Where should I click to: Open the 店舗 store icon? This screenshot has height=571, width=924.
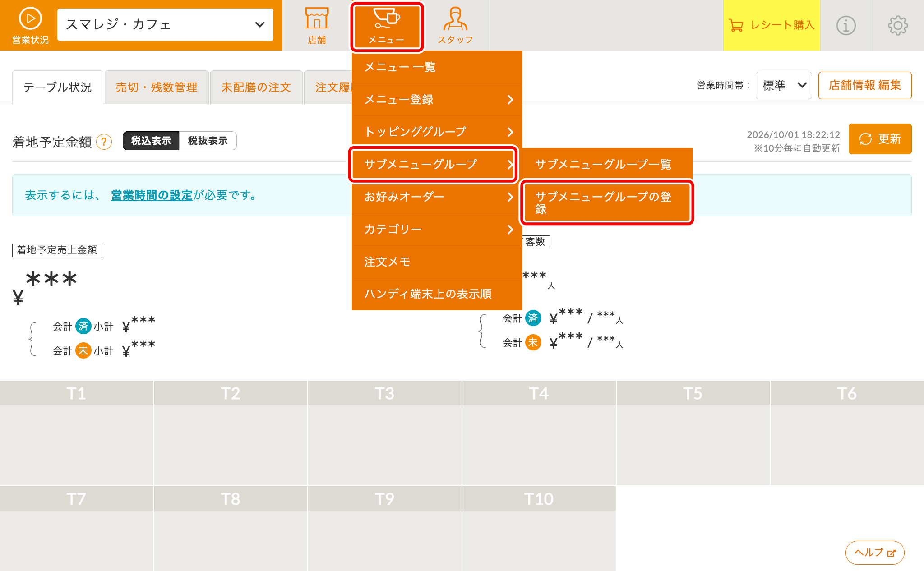tap(317, 18)
